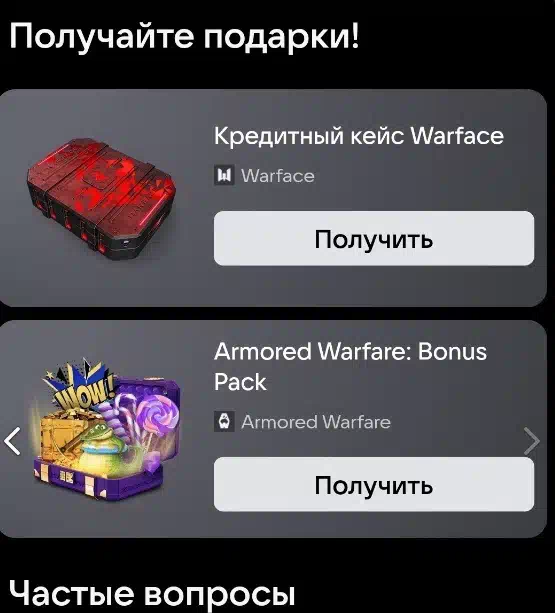Click the golden treasure chest in artwork
555x613 pixels.
point(61,436)
